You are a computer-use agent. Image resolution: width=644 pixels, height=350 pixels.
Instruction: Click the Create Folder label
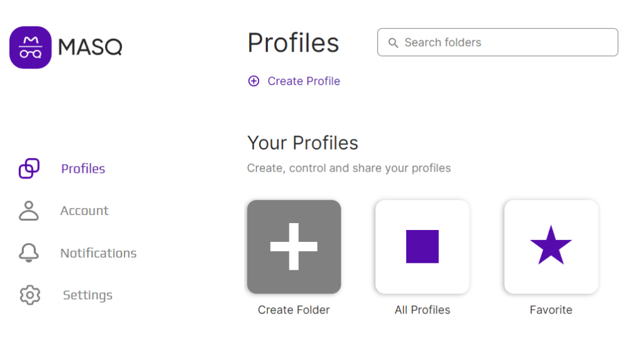(294, 310)
